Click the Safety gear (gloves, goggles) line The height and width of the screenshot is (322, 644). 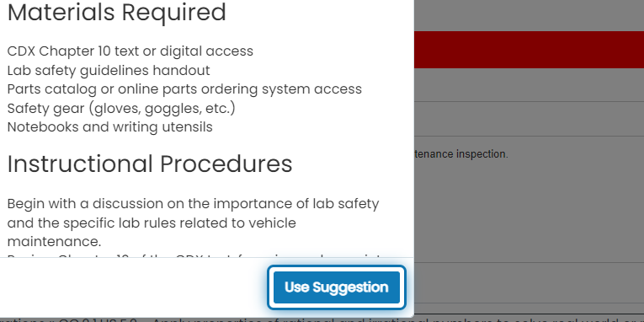coord(121,108)
